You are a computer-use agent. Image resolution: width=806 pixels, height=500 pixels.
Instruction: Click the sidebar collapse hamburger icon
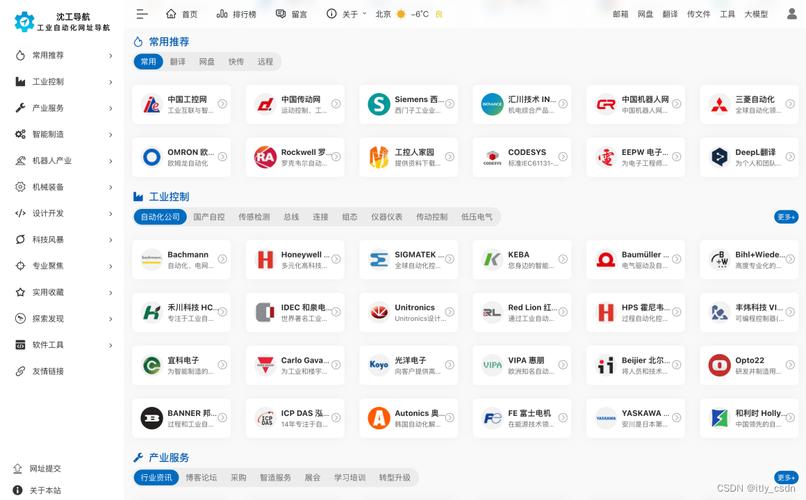pos(142,14)
